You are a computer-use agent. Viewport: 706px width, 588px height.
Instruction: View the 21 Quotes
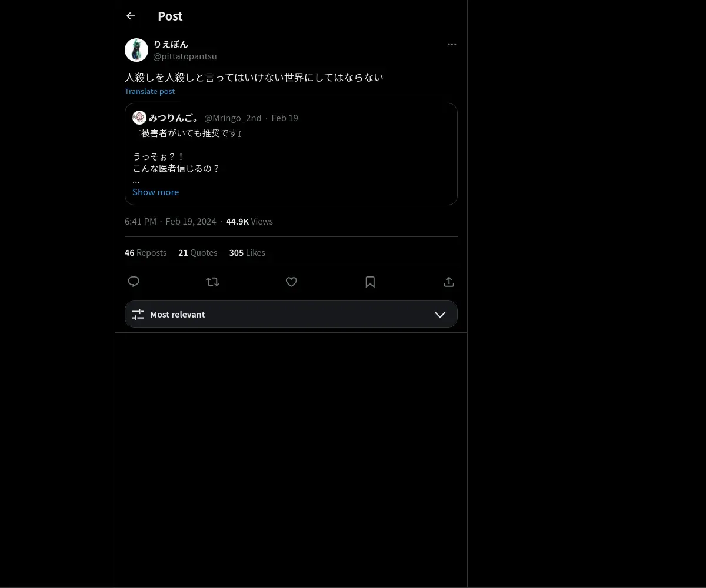click(198, 252)
